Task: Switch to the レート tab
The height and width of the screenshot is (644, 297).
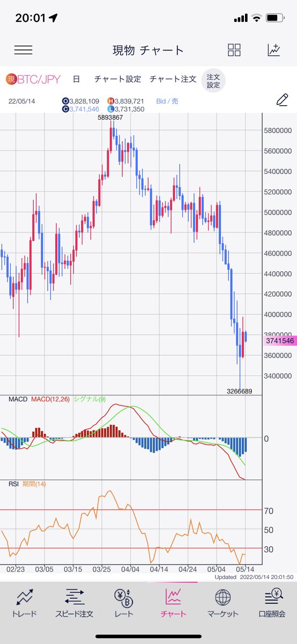Action: (124, 603)
